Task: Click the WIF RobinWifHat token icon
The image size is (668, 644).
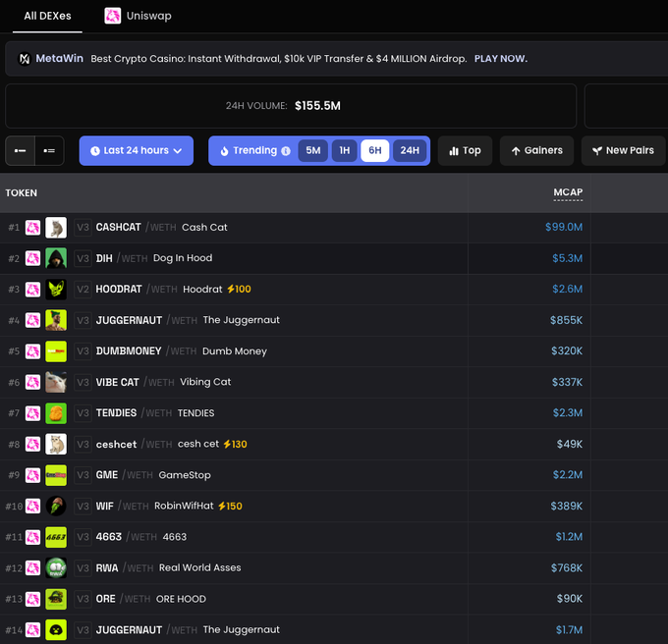Action: coord(56,507)
